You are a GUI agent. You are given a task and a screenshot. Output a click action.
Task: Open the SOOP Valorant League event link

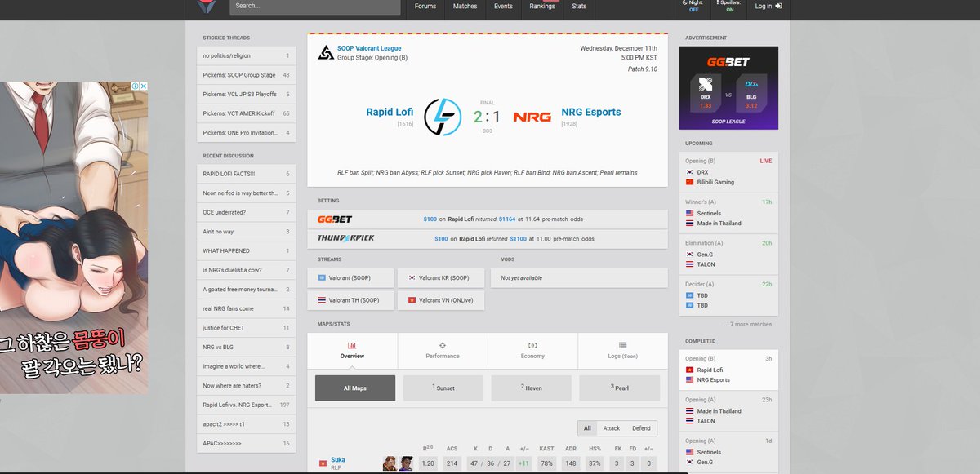tap(369, 48)
